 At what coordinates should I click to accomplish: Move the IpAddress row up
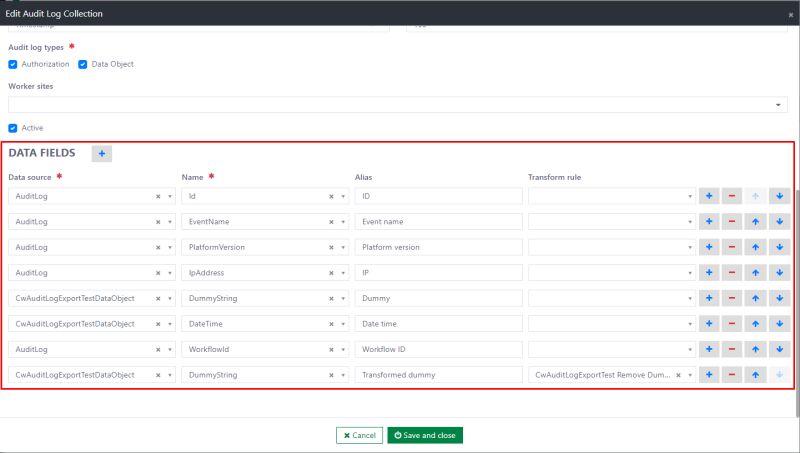tap(756, 272)
